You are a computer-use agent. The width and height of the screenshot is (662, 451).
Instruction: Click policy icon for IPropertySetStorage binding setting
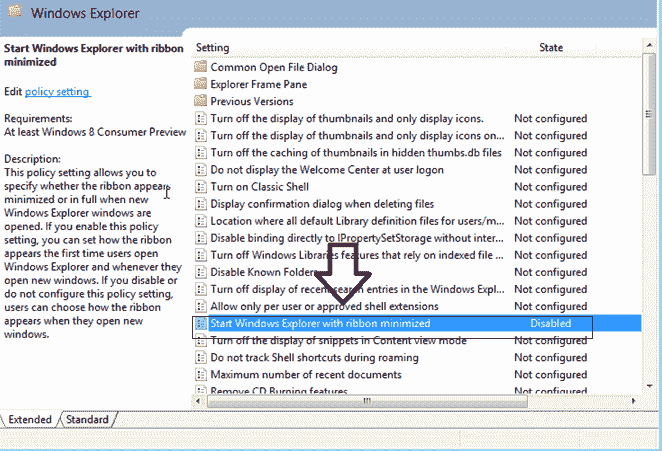click(201, 238)
